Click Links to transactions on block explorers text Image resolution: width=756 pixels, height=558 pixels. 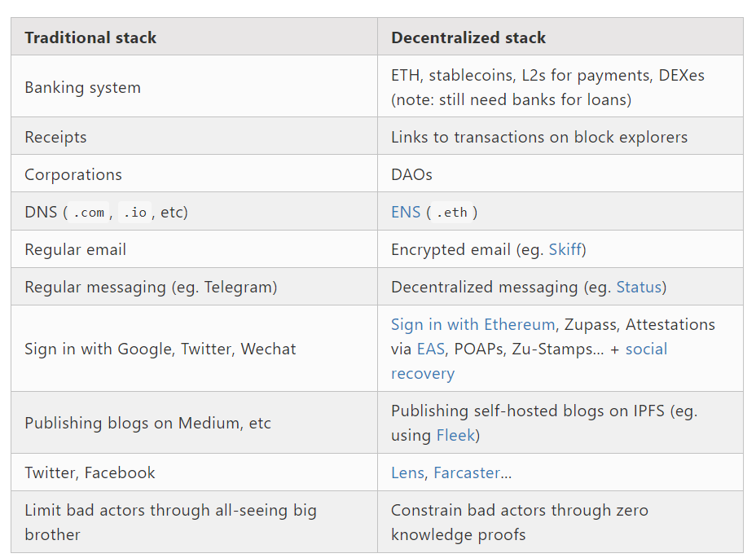click(x=538, y=137)
